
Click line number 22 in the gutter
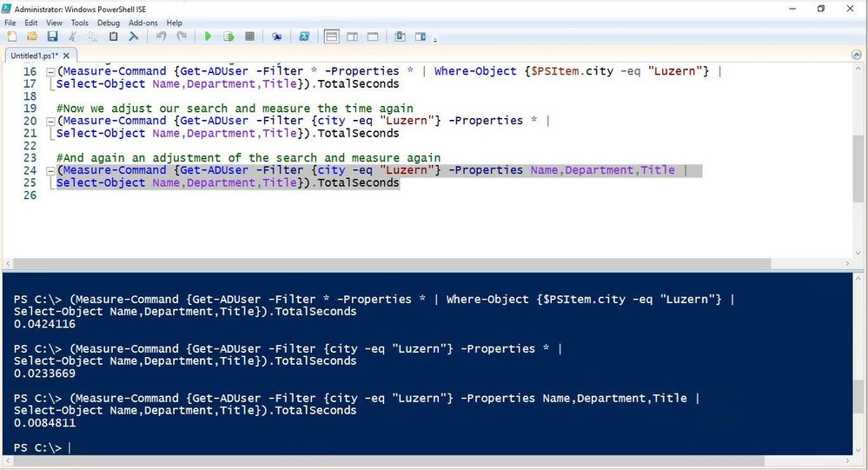pos(30,146)
